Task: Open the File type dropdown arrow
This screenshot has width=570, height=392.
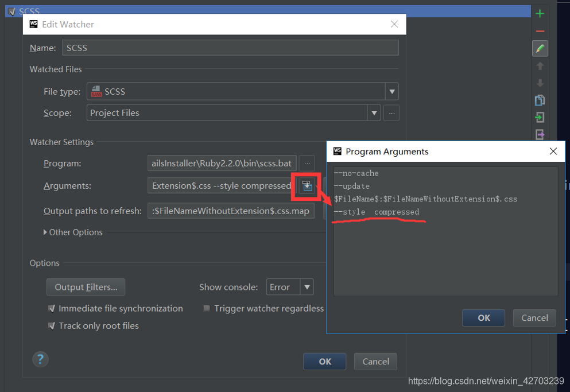Action: coord(392,92)
